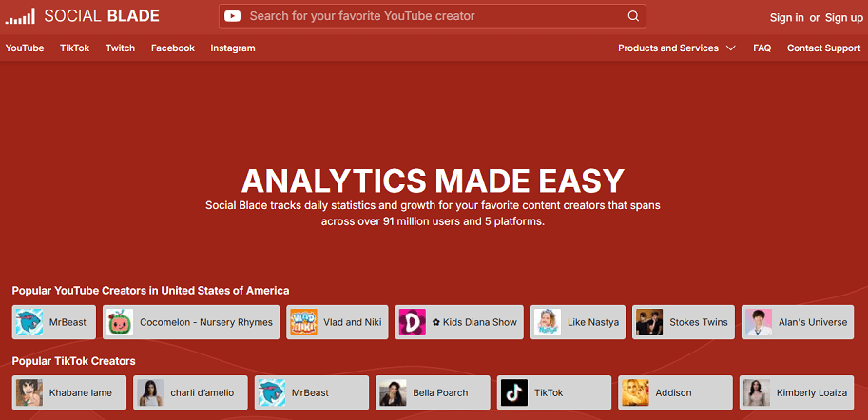The width and height of the screenshot is (868, 420).
Task: Select the Vlad and Niki name
Action: coord(353,322)
